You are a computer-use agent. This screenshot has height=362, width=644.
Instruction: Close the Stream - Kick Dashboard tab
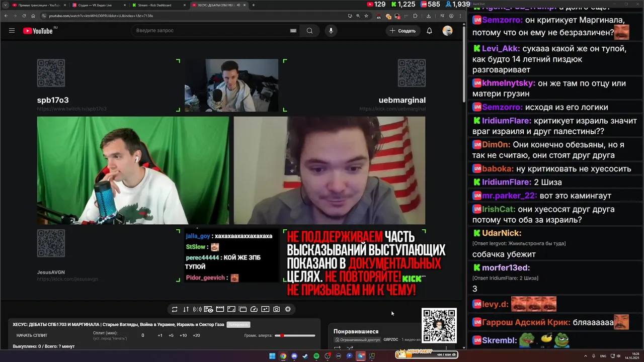point(185,5)
